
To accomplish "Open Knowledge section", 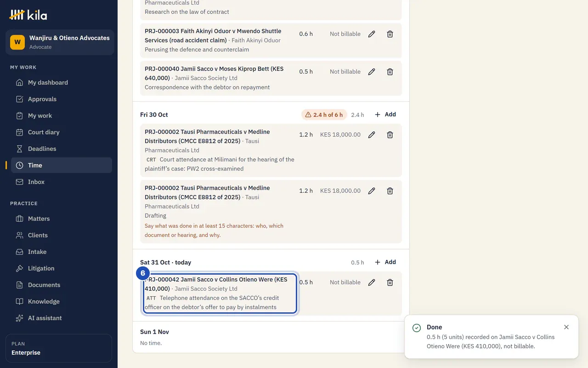I will [62, 301].
